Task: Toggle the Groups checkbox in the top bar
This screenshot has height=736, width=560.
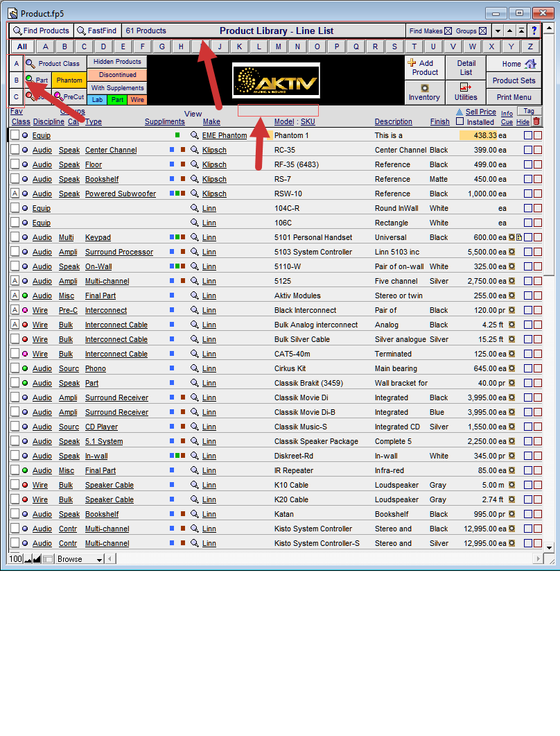Action: click(482, 31)
